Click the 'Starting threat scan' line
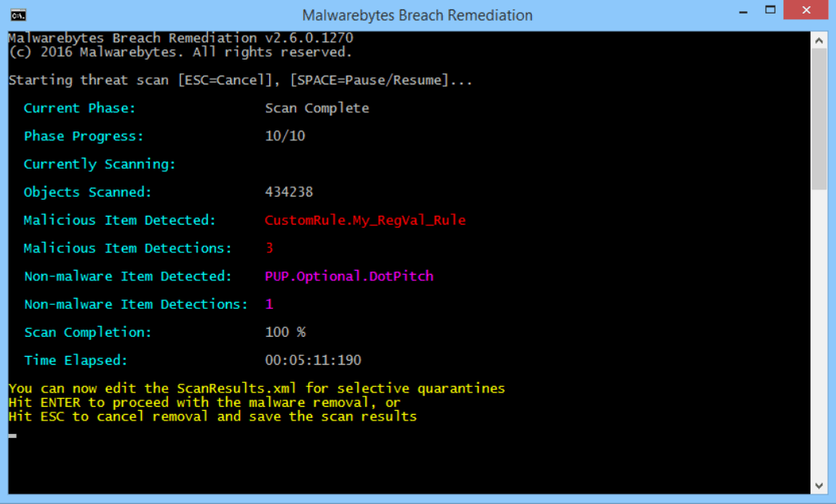The width and height of the screenshot is (836, 504). point(240,80)
